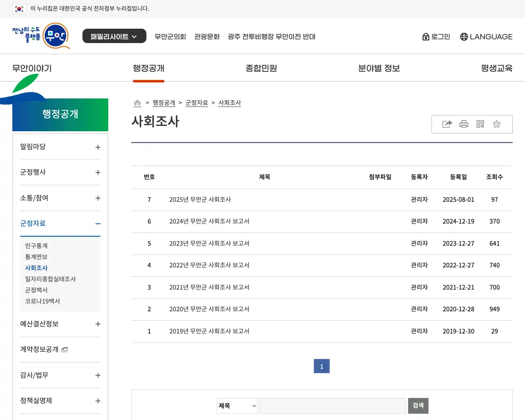Screen dimensions: 525x420
Task: Open the 종합민원 main menu
Action: pyautogui.click(x=261, y=68)
